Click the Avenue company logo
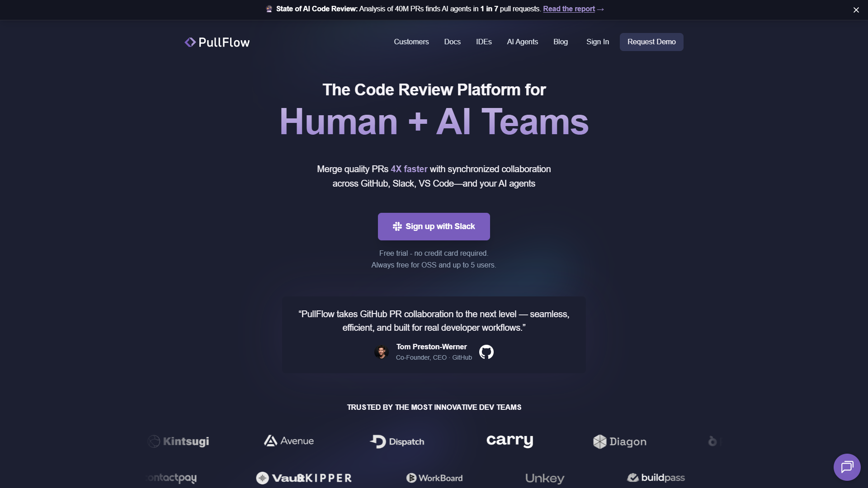Screen dimensions: 868x488 coord(289,441)
